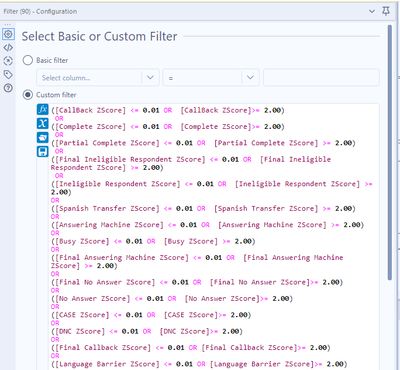Open the Navigation target icon in sidebar

pyautogui.click(x=8, y=61)
